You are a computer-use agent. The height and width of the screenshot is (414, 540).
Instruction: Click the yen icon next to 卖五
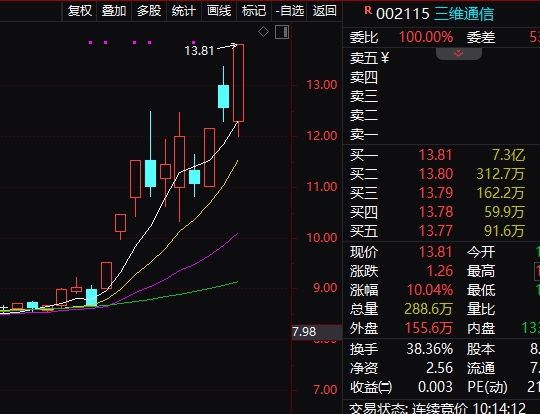tap(385, 58)
